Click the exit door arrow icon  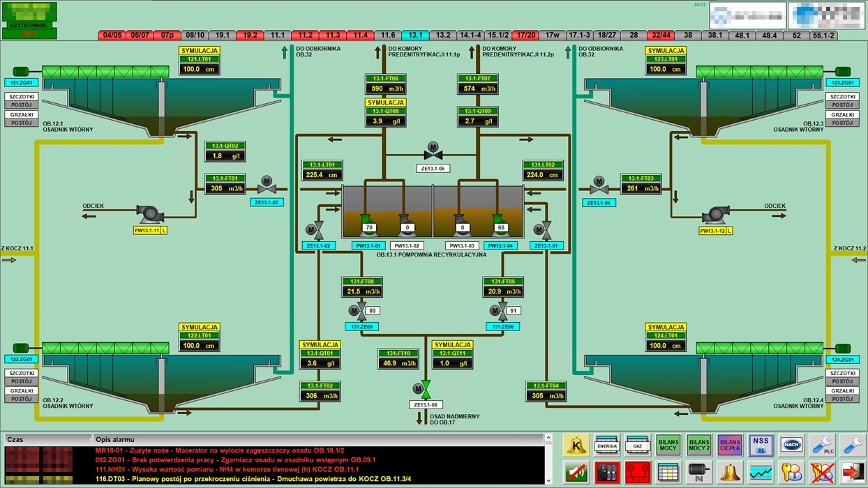tap(853, 473)
